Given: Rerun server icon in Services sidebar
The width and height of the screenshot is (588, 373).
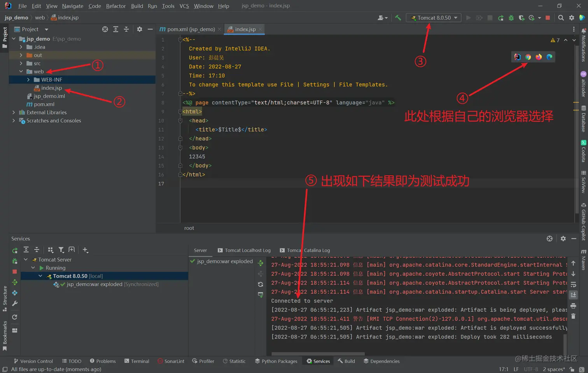Looking at the screenshot, I should [15, 250].
